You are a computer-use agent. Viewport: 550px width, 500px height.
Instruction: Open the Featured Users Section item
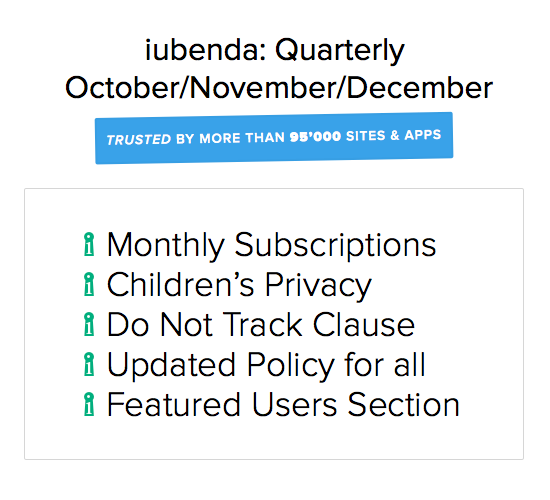pos(283,405)
